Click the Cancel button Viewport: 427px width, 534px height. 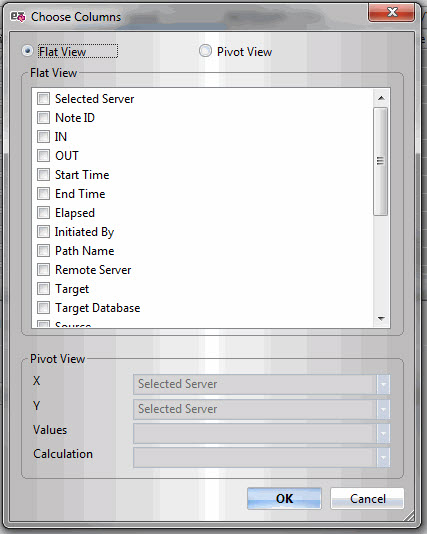[x=367, y=499]
